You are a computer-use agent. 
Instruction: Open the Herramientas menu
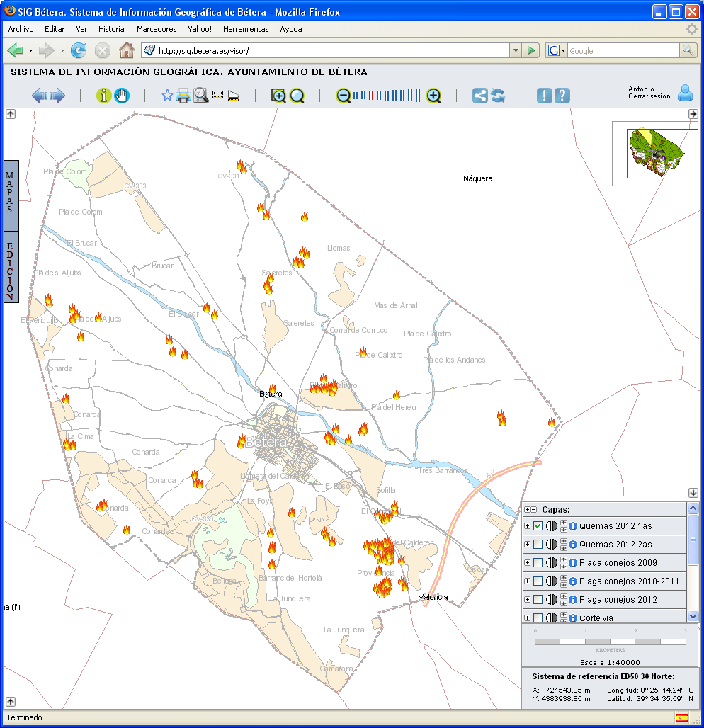click(246, 29)
